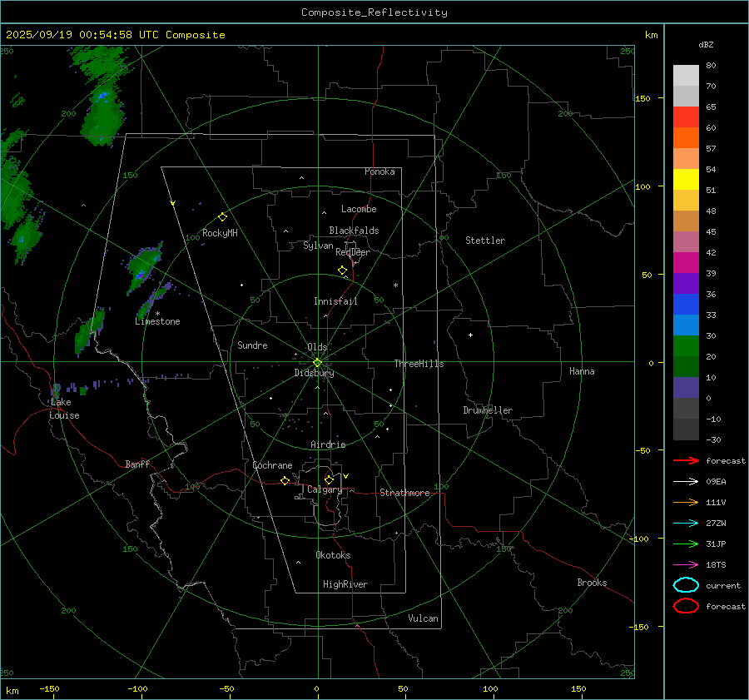Select the orange 111V arrow icon
This screenshot has width=749, height=700.
tap(686, 502)
